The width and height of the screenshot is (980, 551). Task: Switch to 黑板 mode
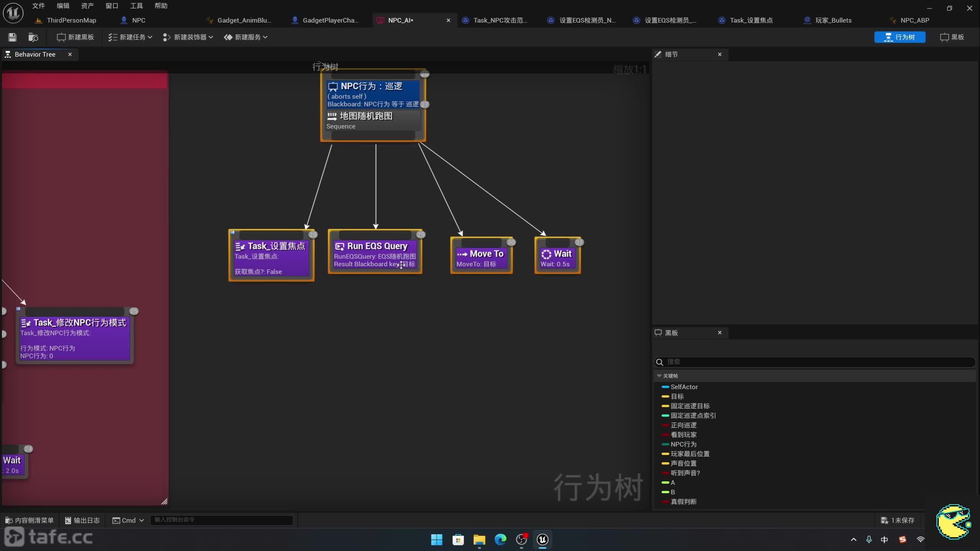(x=952, y=37)
